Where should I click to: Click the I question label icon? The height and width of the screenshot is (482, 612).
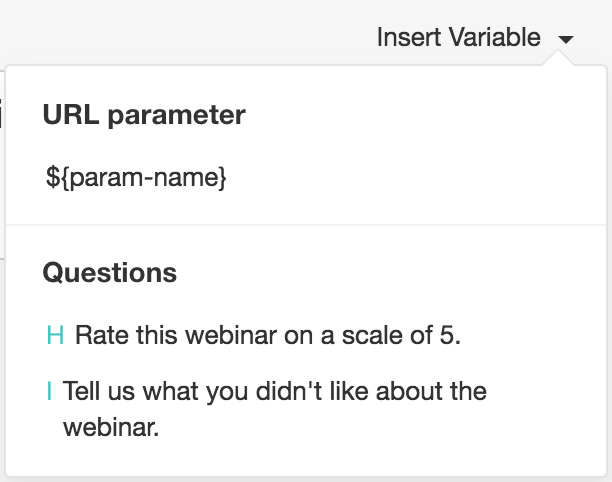(49, 391)
